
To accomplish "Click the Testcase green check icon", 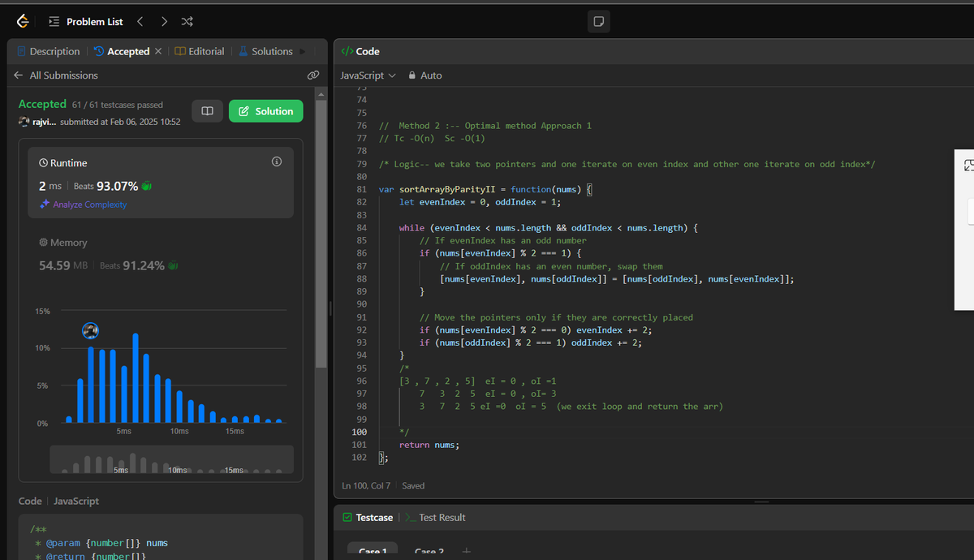I will pos(347,517).
